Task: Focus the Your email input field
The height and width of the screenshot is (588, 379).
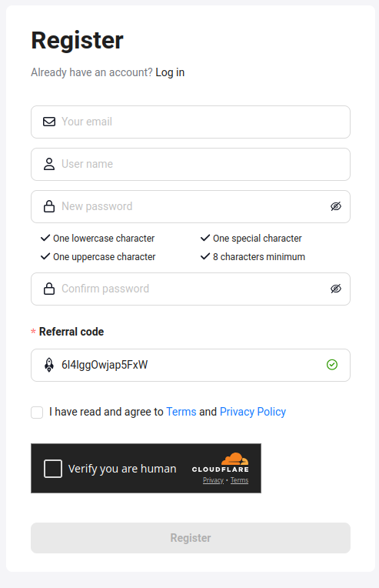Action: coord(191,122)
